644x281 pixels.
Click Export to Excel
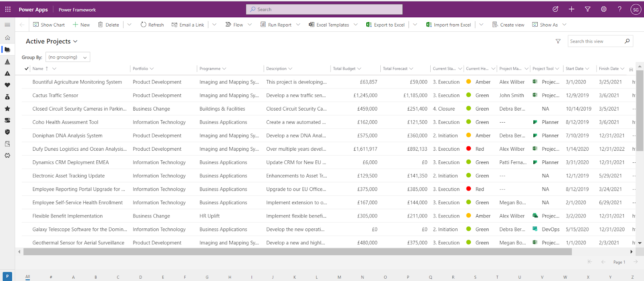[385, 25]
